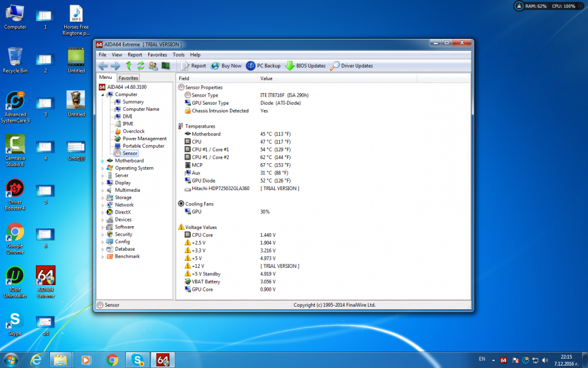Expand the Motherboard tree node
This screenshot has width=588, height=368.
tap(102, 161)
